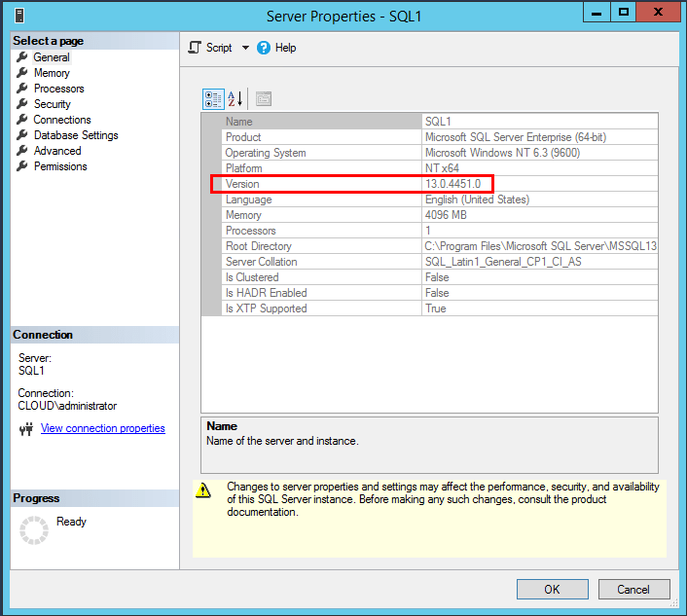Screen dimensions: 687x616
Task: Click the 13.0.4451.0 version value
Action: pos(453,184)
